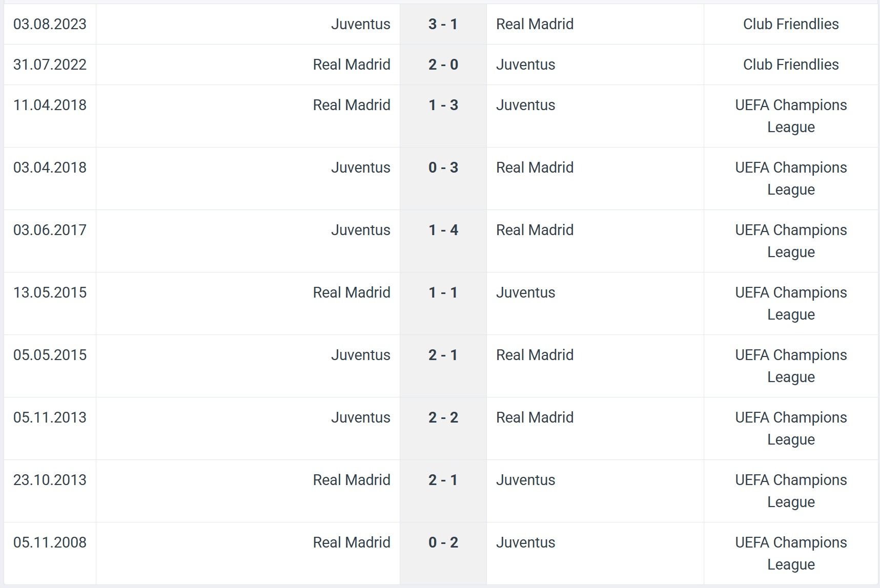Click Juventus away team on 13.05.2015
880x588 pixels.
coord(525,292)
